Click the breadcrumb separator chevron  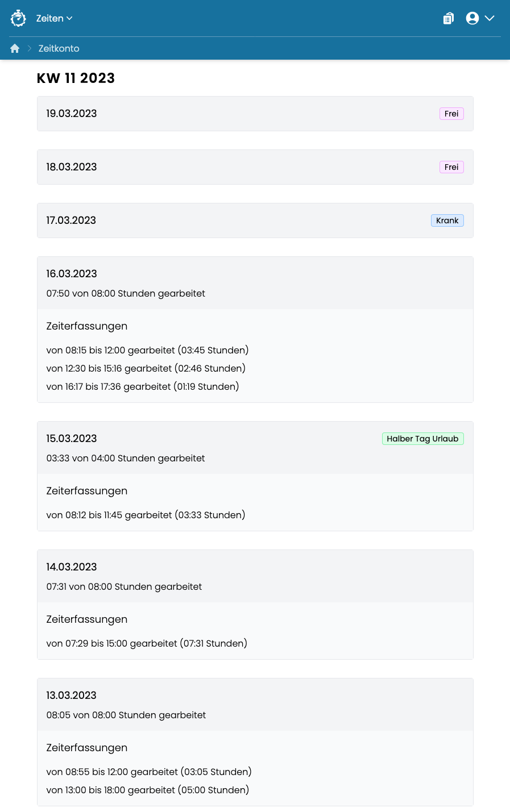click(30, 48)
